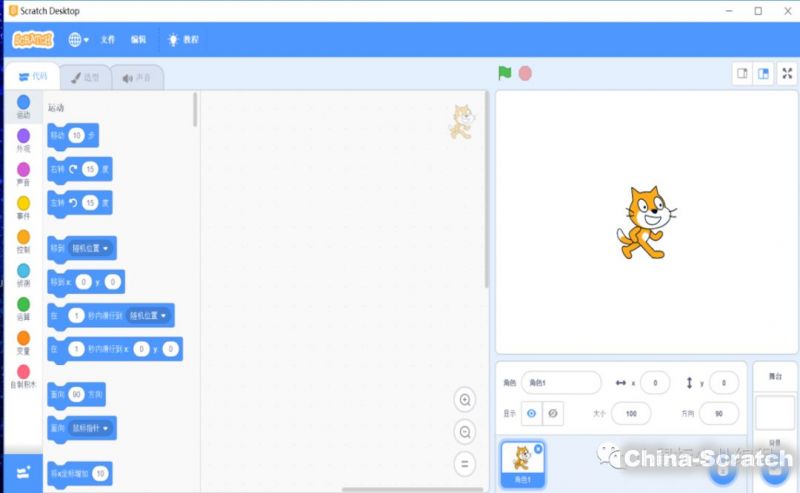Click the sprite name field 角色1
800x493 pixels.
pyautogui.click(x=561, y=383)
